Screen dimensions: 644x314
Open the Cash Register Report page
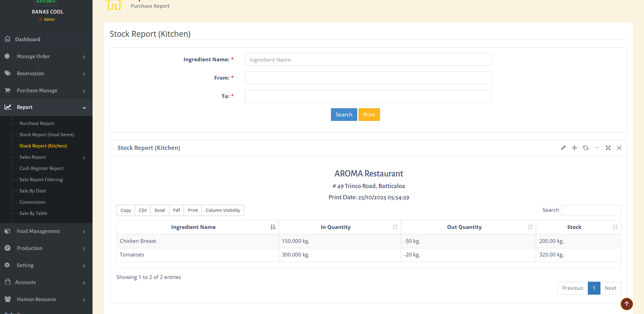click(41, 168)
